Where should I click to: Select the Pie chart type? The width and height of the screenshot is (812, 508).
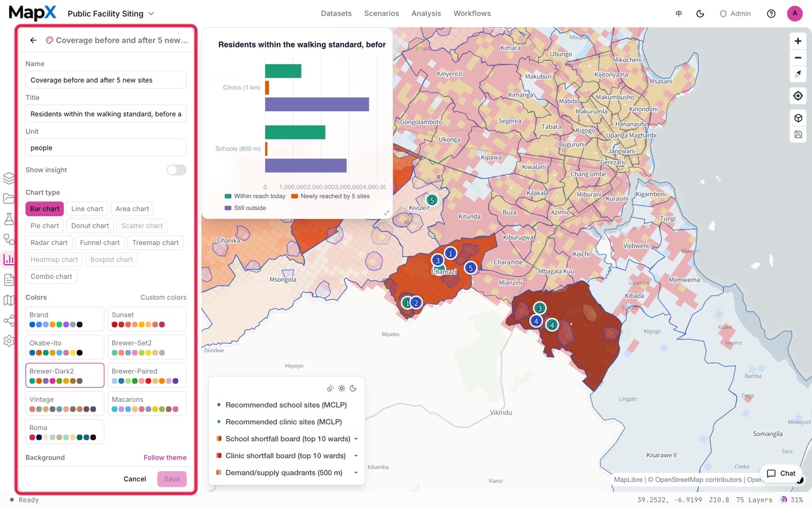45,226
